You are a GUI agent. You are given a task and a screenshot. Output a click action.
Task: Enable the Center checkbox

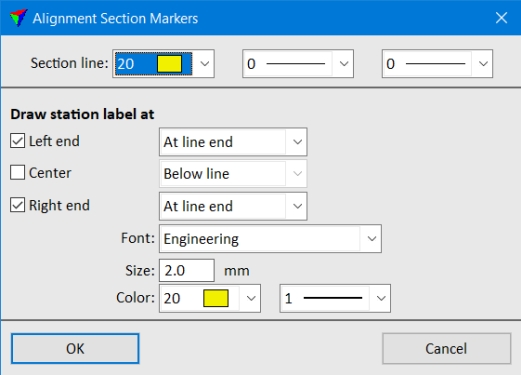pyautogui.click(x=17, y=173)
